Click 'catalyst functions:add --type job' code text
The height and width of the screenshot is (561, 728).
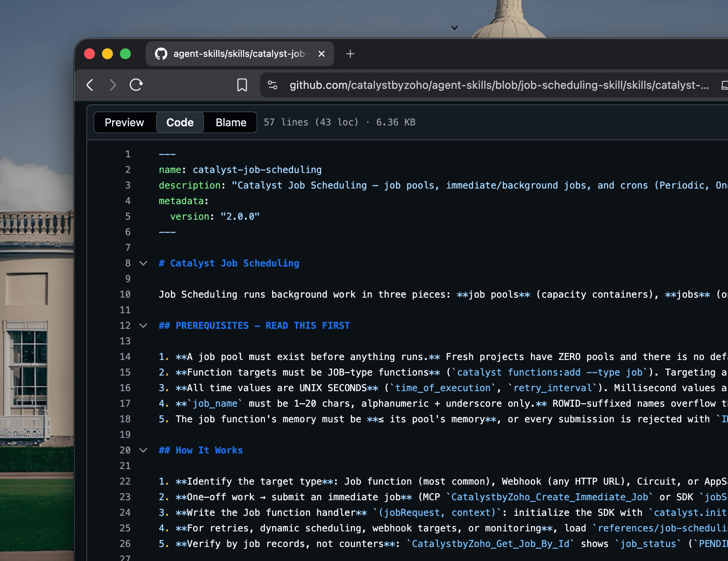point(550,372)
